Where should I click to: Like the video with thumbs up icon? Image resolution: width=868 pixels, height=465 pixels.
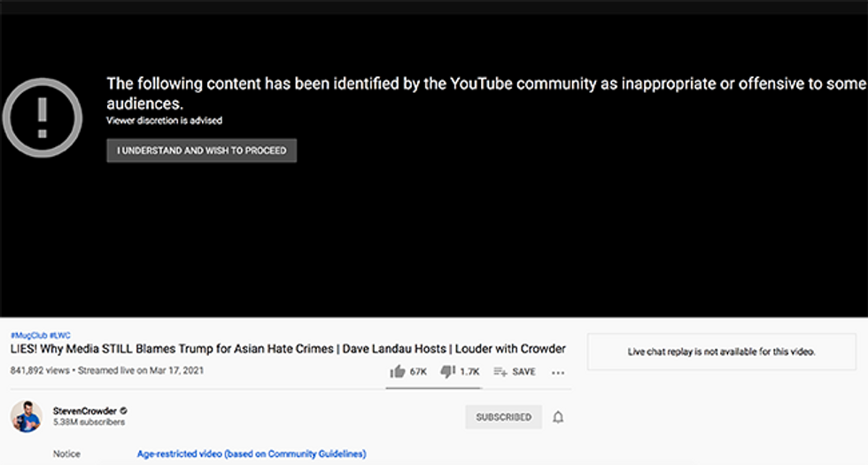398,371
